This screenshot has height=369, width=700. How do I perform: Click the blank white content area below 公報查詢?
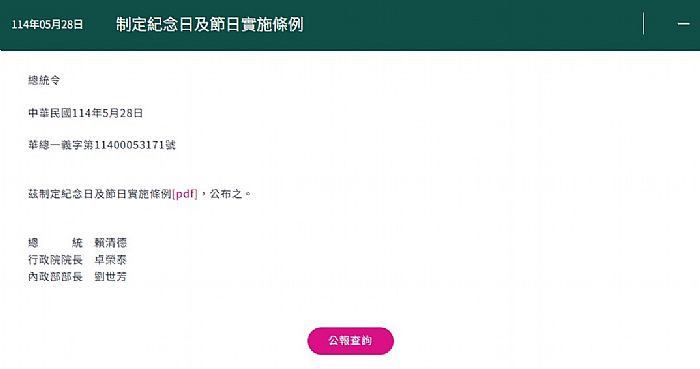pos(350,362)
